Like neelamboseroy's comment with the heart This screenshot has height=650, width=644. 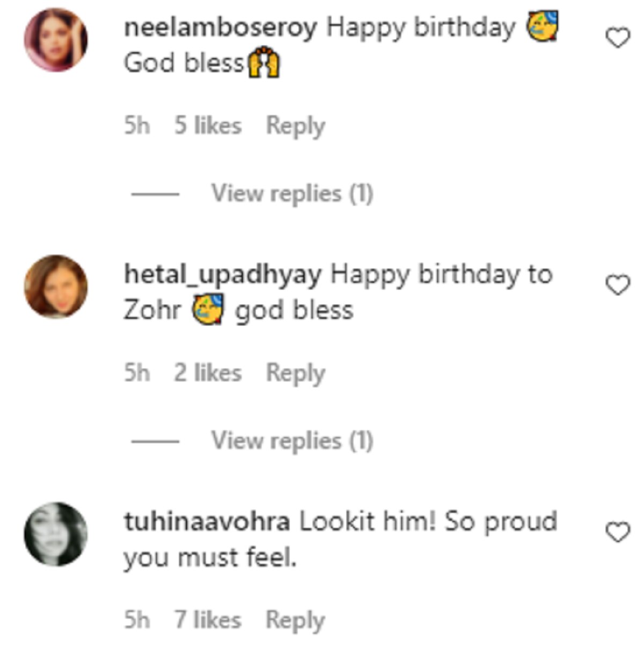tap(617, 38)
